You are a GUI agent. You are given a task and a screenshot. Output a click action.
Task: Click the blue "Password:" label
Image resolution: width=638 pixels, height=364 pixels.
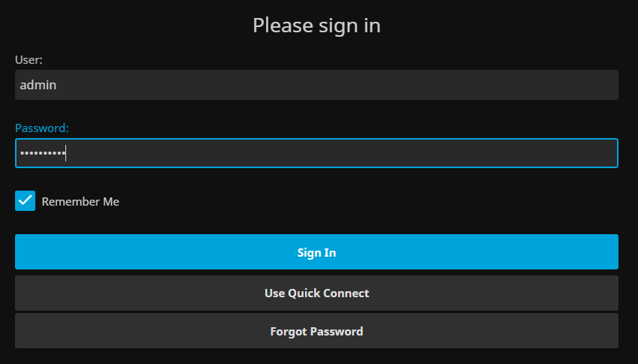pyautogui.click(x=42, y=128)
